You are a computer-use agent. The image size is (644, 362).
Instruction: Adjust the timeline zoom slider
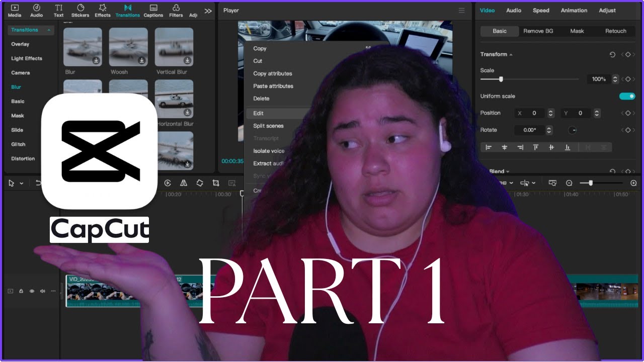(x=590, y=183)
